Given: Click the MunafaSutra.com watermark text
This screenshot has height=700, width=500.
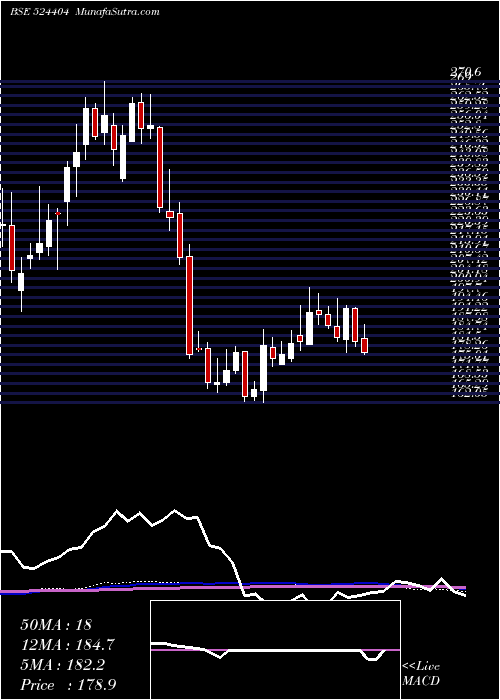Looking at the screenshot, I should 117,12.
